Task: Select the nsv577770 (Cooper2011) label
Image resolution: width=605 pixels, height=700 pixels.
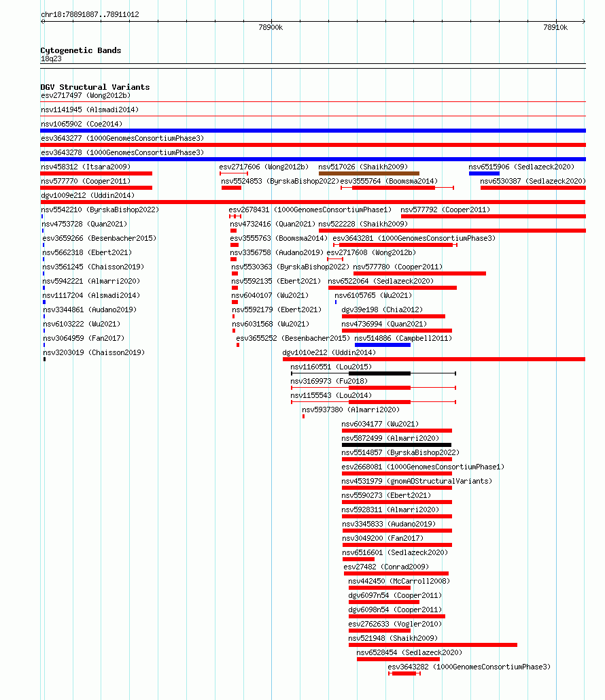Action: 86,181
